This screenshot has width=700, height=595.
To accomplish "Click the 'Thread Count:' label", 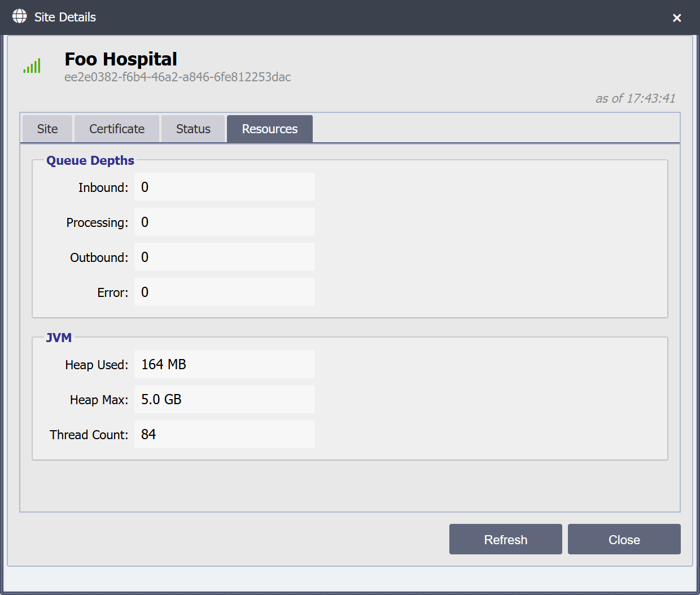I will [89, 435].
